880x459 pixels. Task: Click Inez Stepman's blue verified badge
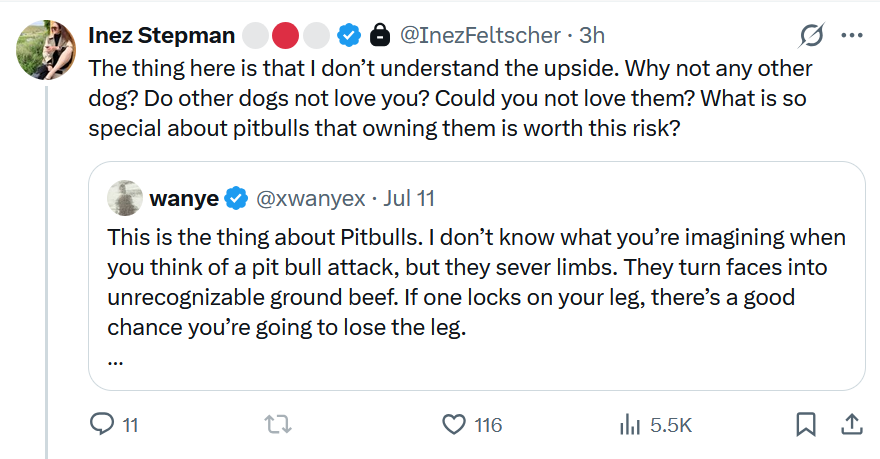click(x=349, y=35)
